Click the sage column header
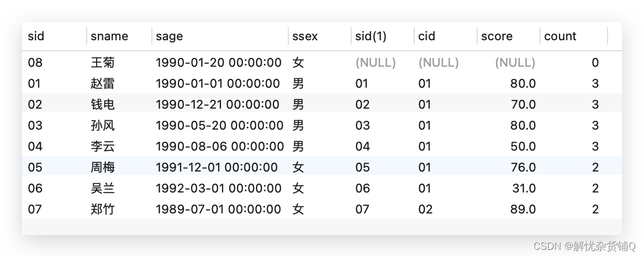This screenshot has height=257, width=644. click(169, 36)
